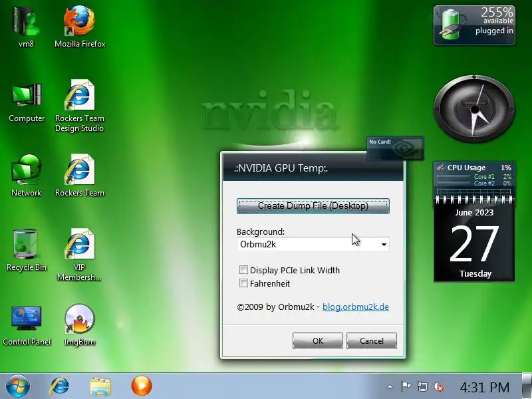The height and width of the screenshot is (399, 532).
Task: Open Windows Explorer from the taskbar
Action: (100, 386)
